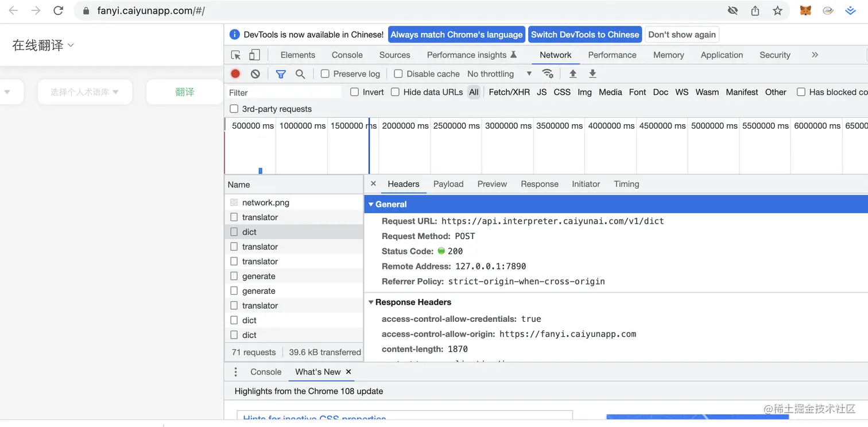Close the What's New drawer tab

348,372
